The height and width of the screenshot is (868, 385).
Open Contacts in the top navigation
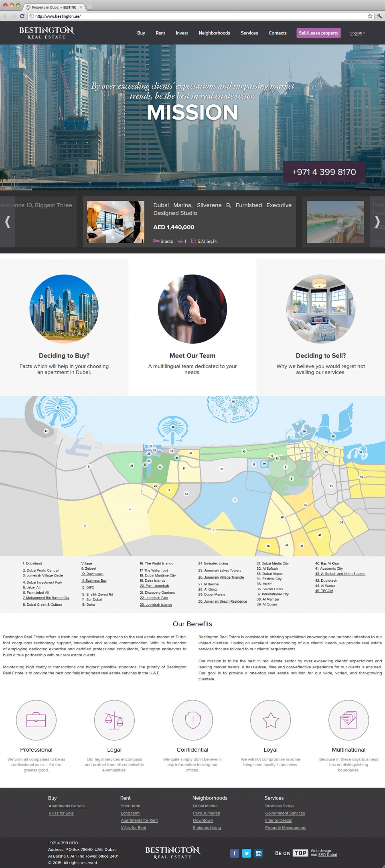[x=278, y=33]
